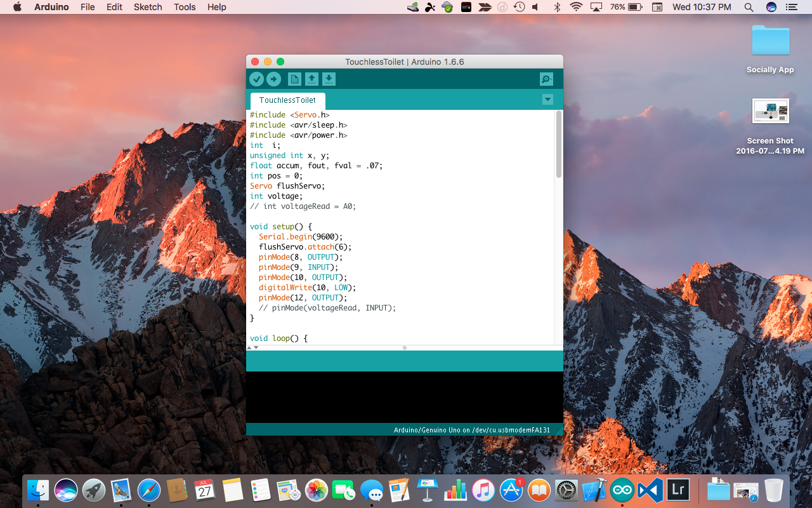812x508 pixels.
Task: Click the 'Serial.begin(9600);' line
Action: [301, 237]
